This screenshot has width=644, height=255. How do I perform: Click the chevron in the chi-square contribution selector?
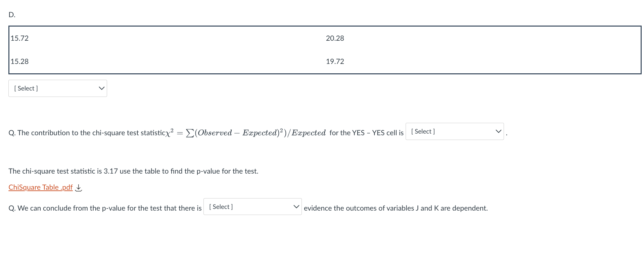tap(498, 131)
